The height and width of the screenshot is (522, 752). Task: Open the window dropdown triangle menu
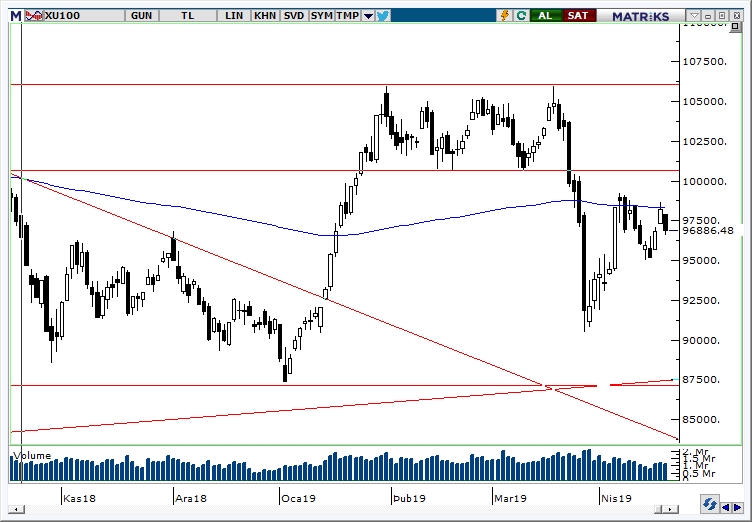tap(694, 15)
